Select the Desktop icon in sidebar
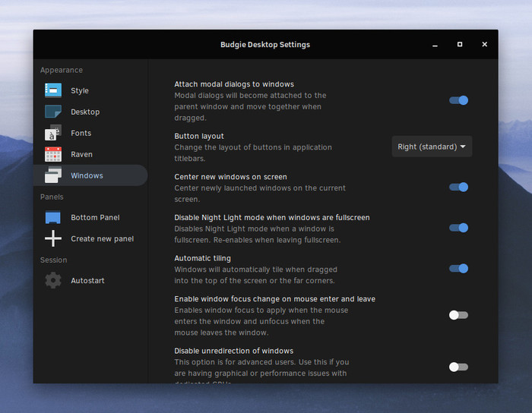The height and width of the screenshot is (413, 532). tap(53, 112)
